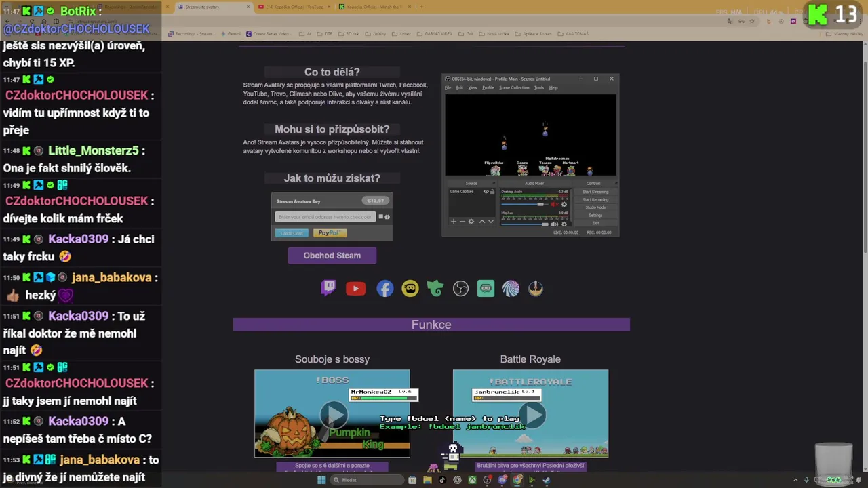Image resolution: width=868 pixels, height=488 pixels.
Task: Open a new browser tab
Action: coord(421,7)
